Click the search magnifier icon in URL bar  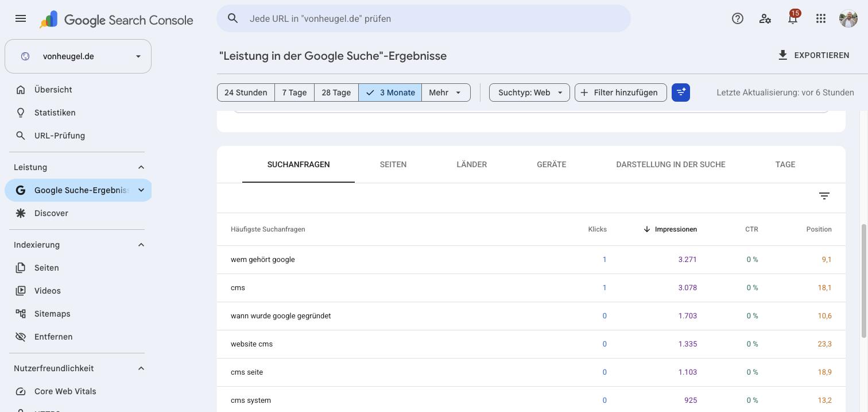click(232, 18)
